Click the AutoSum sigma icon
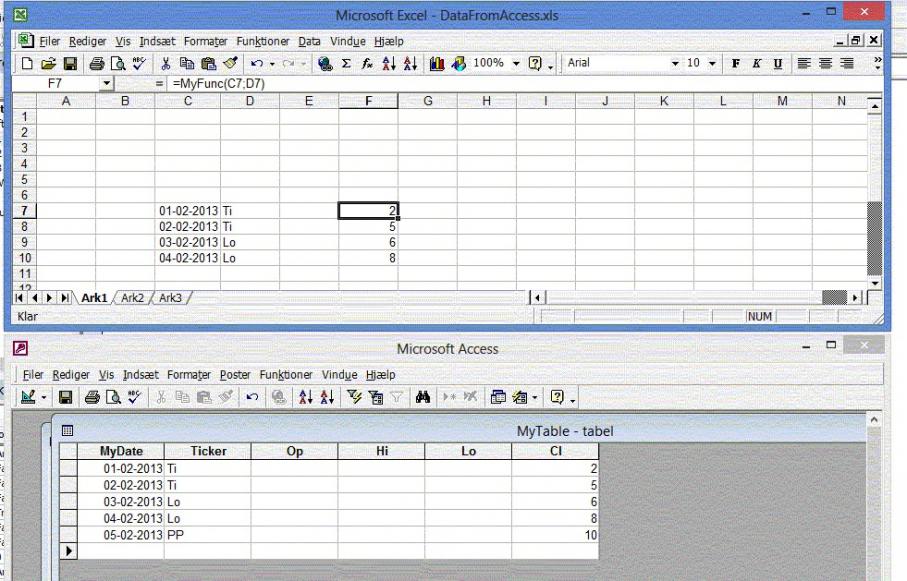 pyautogui.click(x=346, y=64)
